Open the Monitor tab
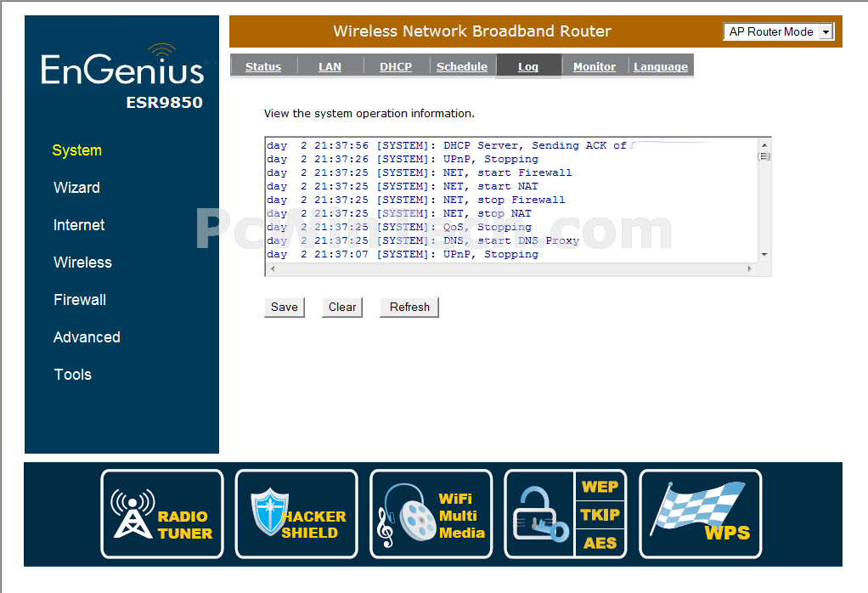This screenshot has width=868, height=593. 595,66
